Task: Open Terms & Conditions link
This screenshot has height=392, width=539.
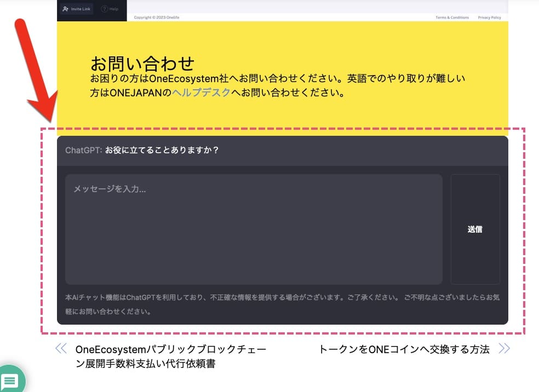Action: tap(452, 18)
